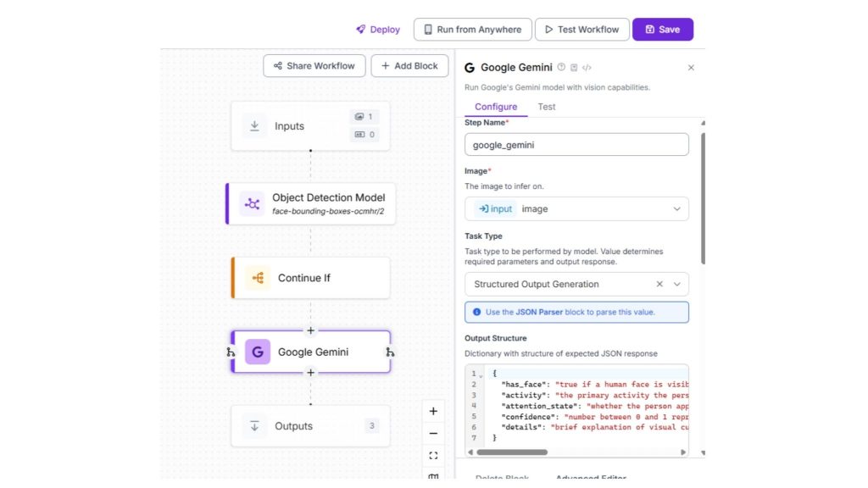Click the Continue If block icon
The image size is (868, 488).
[x=258, y=278]
